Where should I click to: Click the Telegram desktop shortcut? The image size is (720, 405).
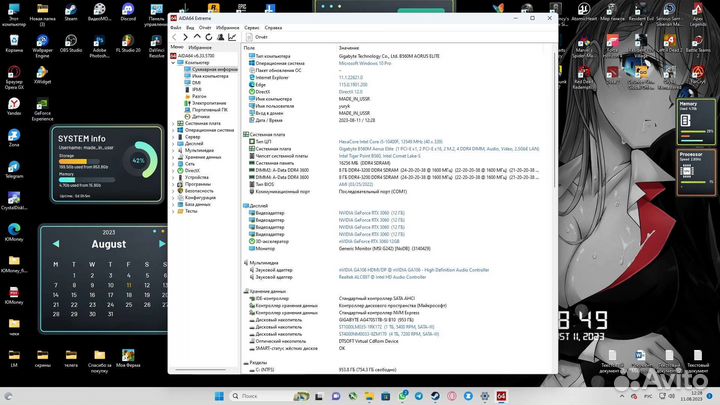14,169
